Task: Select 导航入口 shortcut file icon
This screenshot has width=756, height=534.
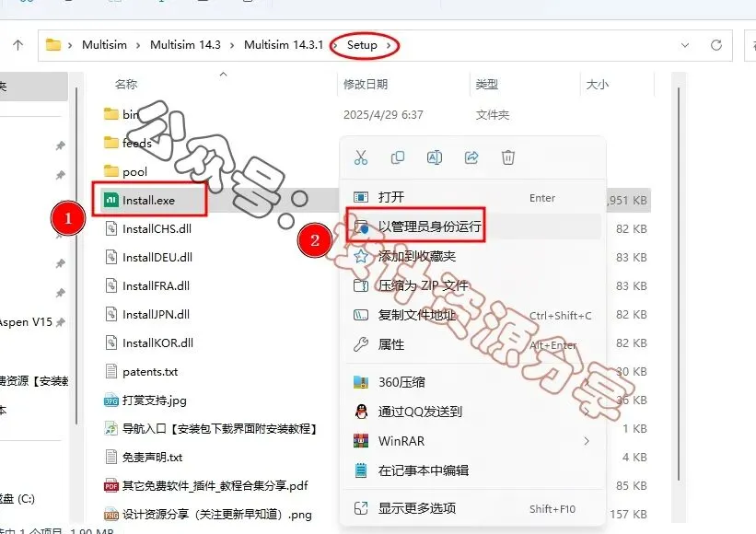Action: tap(111, 428)
